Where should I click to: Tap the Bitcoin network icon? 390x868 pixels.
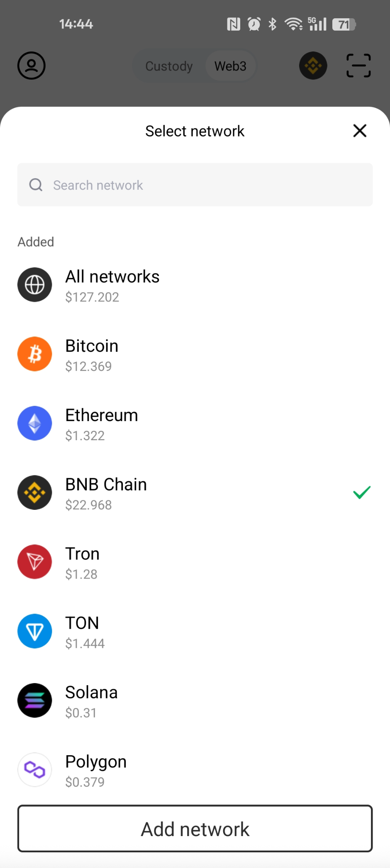pyautogui.click(x=35, y=354)
